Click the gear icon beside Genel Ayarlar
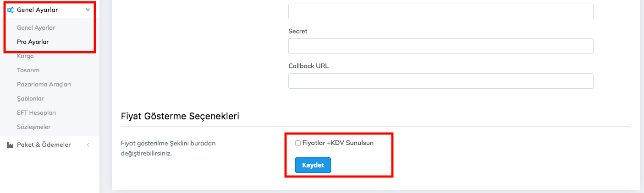Screen dimensions: 644x193 (11, 10)
